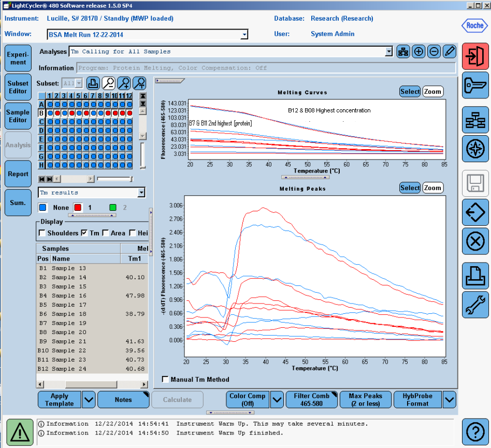The width and height of the screenshot is (491, 448).
Task: Click the warning triangle alert icon
Action: (x=19, y=431)
